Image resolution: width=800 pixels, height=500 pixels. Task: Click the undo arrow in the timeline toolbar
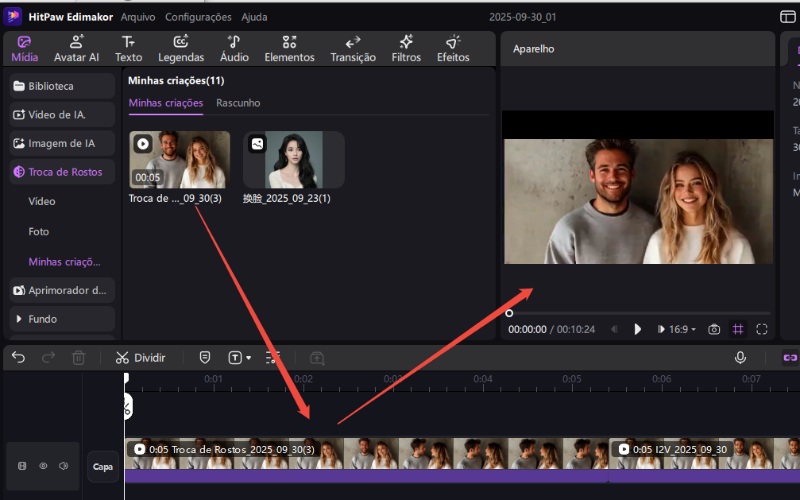(18, 357)
